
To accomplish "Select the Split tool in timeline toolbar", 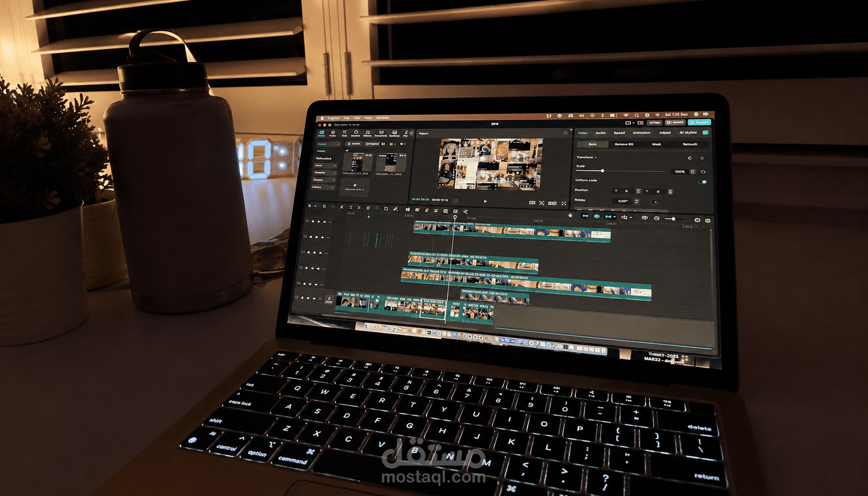I will (x=342, y=207).
